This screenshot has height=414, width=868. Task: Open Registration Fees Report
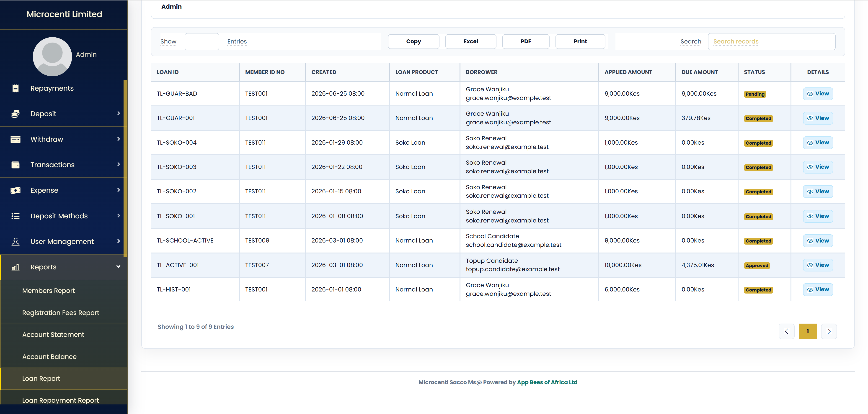point(64,313)
